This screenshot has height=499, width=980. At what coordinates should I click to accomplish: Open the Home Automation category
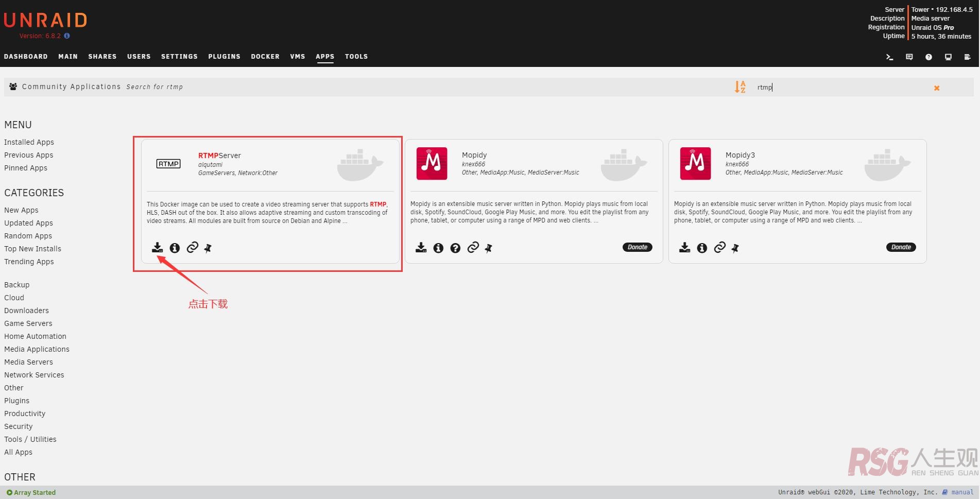pos(36,336)
